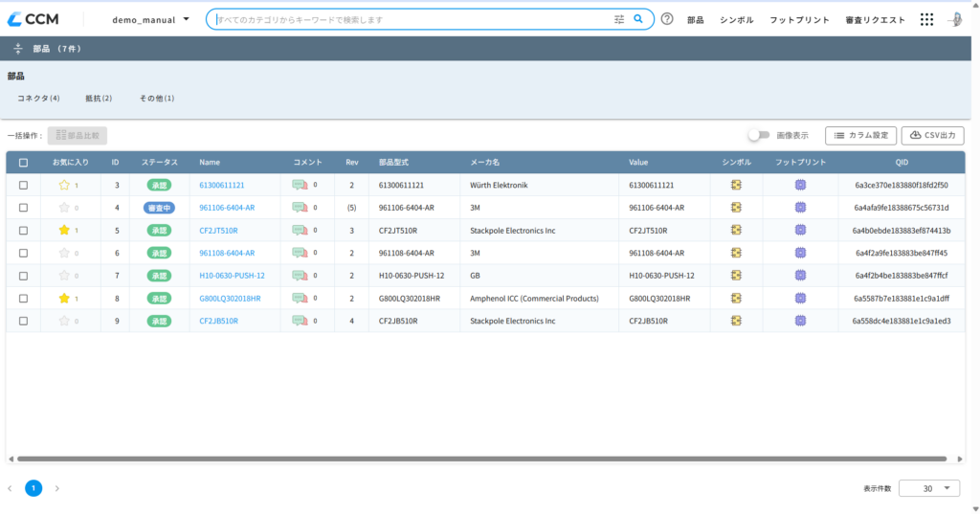Open comments for CF2JT510R row
The width and height of the screenshot is (980, 514).
[x=300, y=230]
